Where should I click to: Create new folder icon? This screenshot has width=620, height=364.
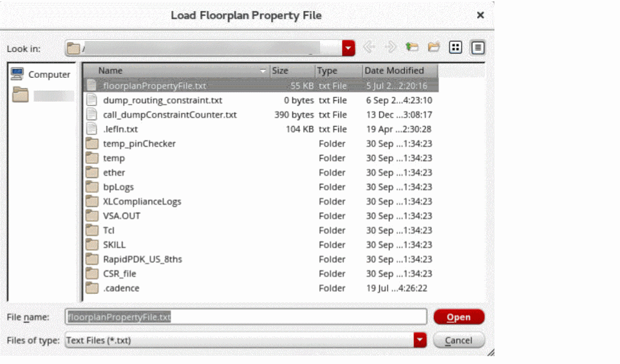pos(434,48)
